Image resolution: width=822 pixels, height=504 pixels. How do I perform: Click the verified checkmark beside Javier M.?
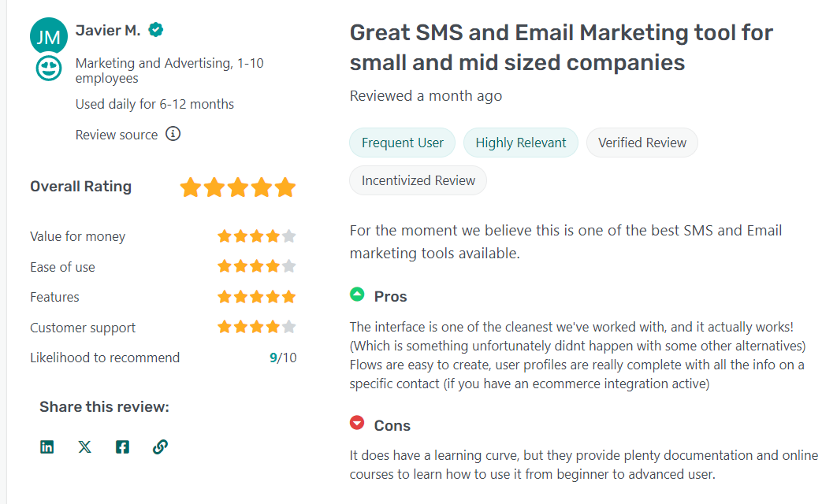point(155,29)
